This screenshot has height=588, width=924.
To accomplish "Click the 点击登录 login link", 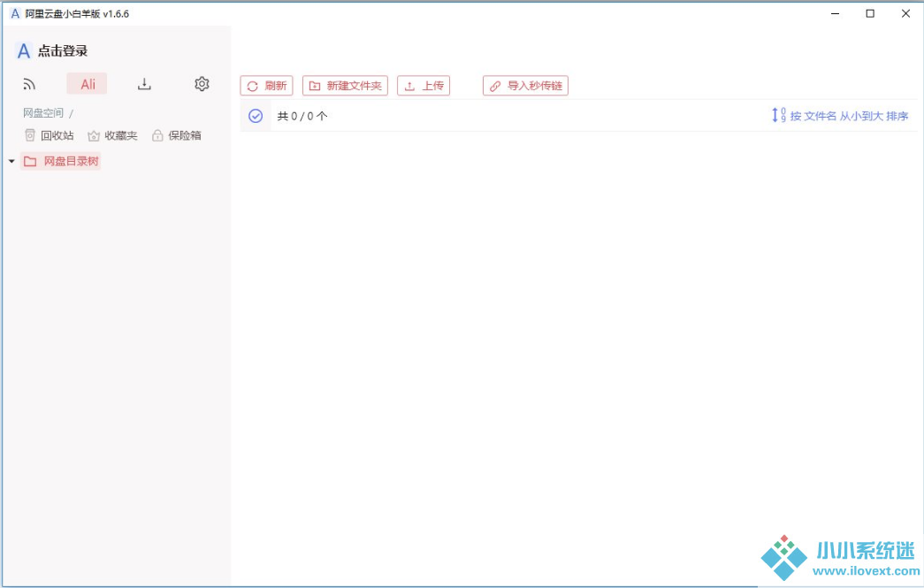I will pos(63,51).
